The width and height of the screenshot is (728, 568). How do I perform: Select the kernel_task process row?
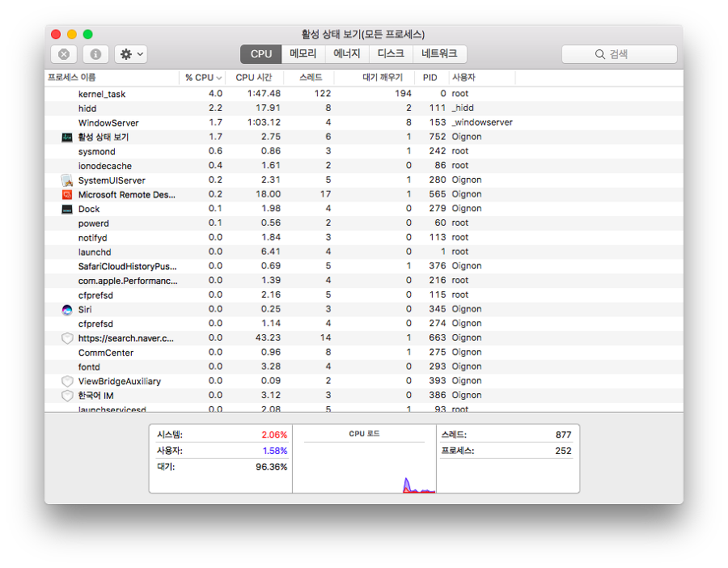[x=364, y=94]
